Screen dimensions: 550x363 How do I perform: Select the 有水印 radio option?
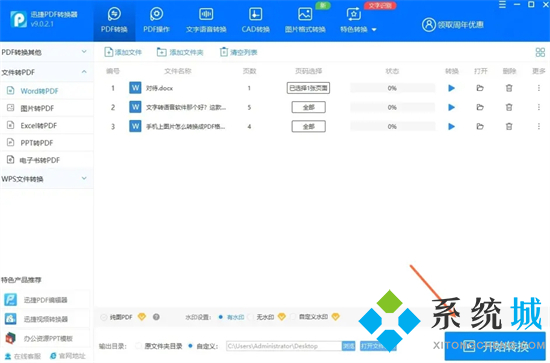coord(221,317)
